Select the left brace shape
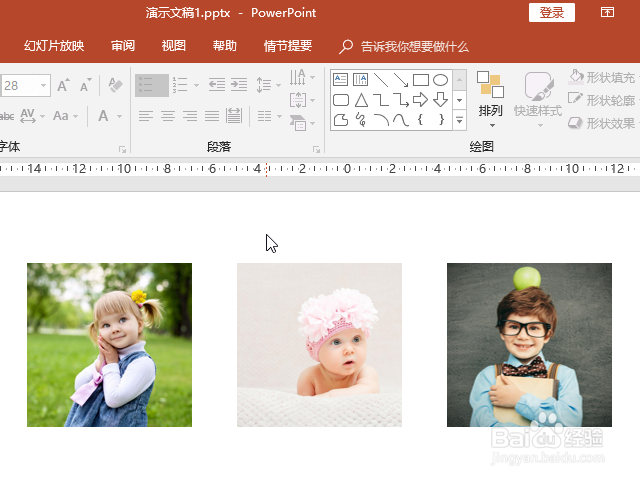The width and height of the screenshot is (640, 480). coord(420,120)
